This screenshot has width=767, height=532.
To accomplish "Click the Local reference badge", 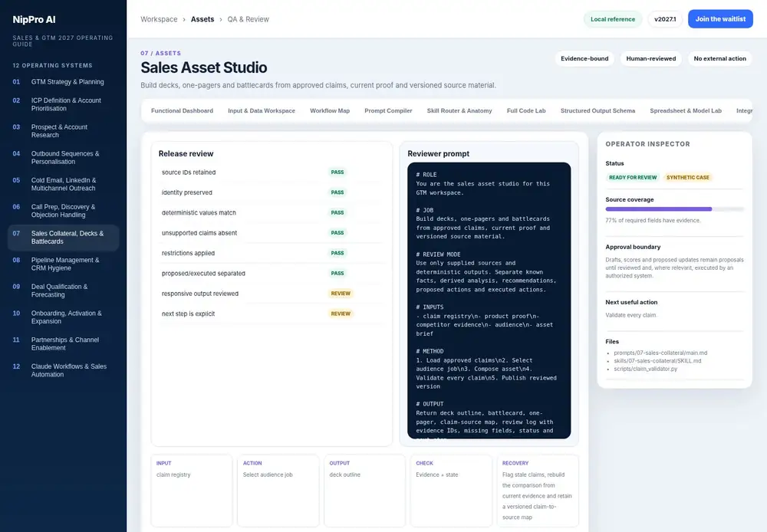I will pyautogui.click(x=612, y=19).
